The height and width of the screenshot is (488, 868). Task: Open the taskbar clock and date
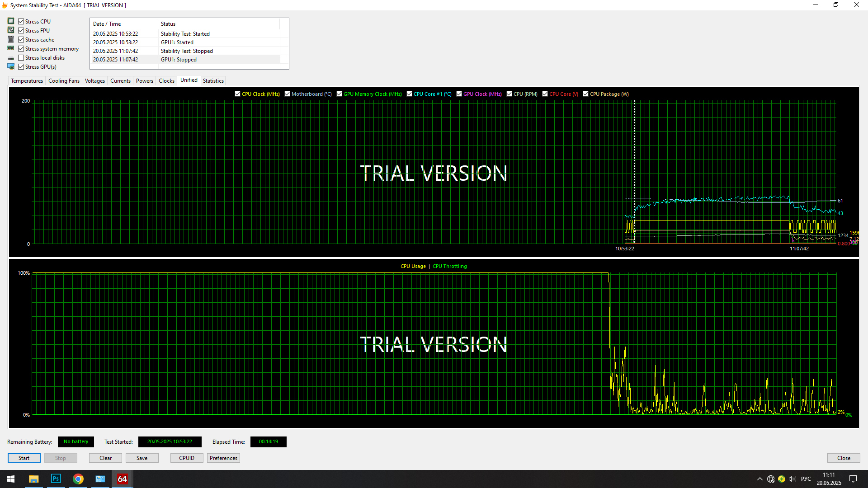click(x=829, y=479)
